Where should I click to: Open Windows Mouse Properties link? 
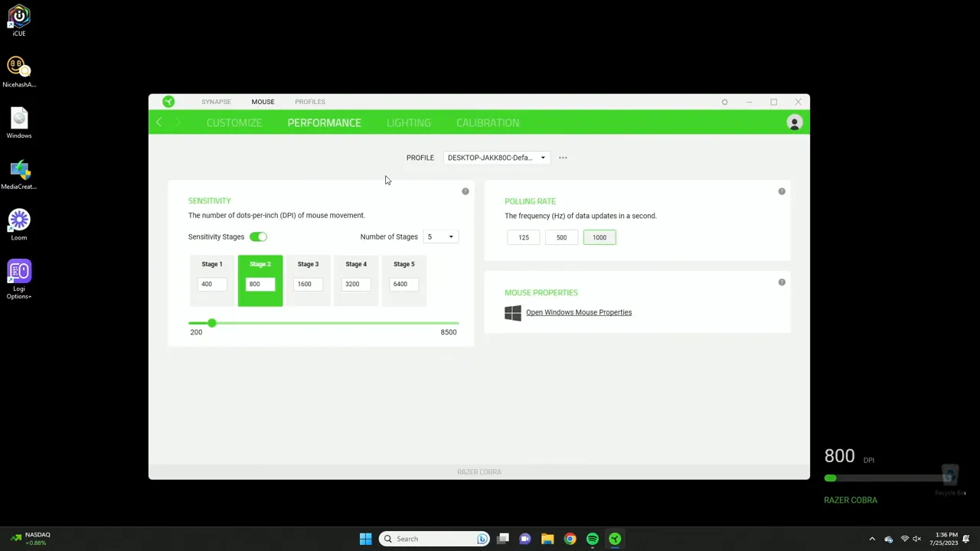click(x=579, y=312)
